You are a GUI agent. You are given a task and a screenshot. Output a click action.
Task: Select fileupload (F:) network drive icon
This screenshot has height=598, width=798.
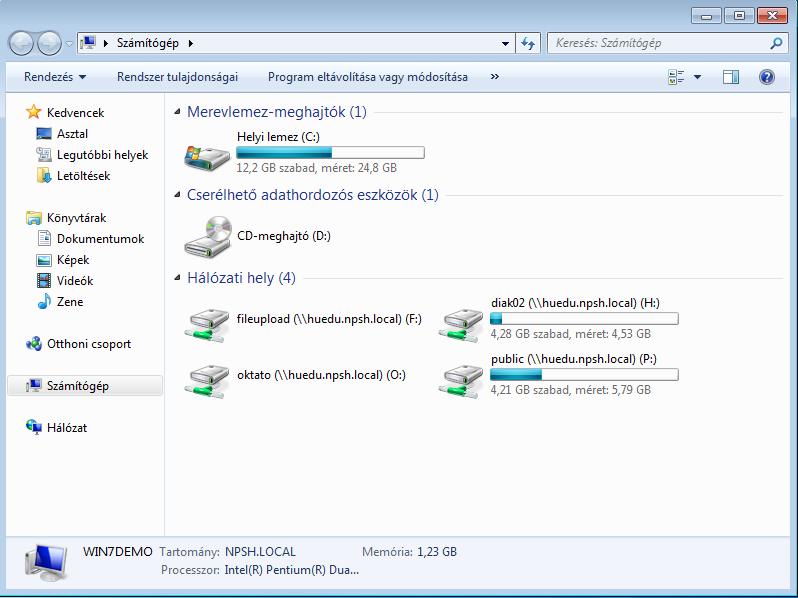click(x=208, y=324)
